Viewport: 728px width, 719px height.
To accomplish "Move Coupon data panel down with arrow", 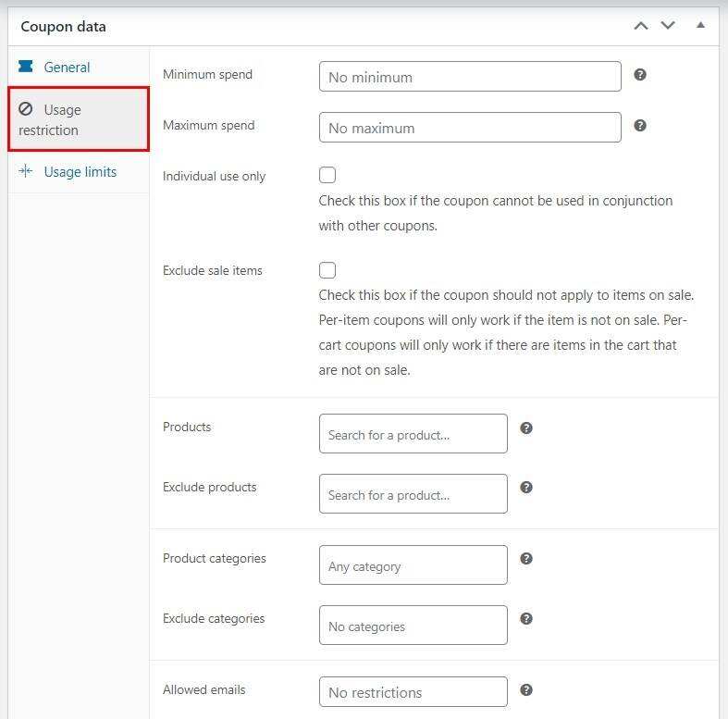I will [668, 26].
